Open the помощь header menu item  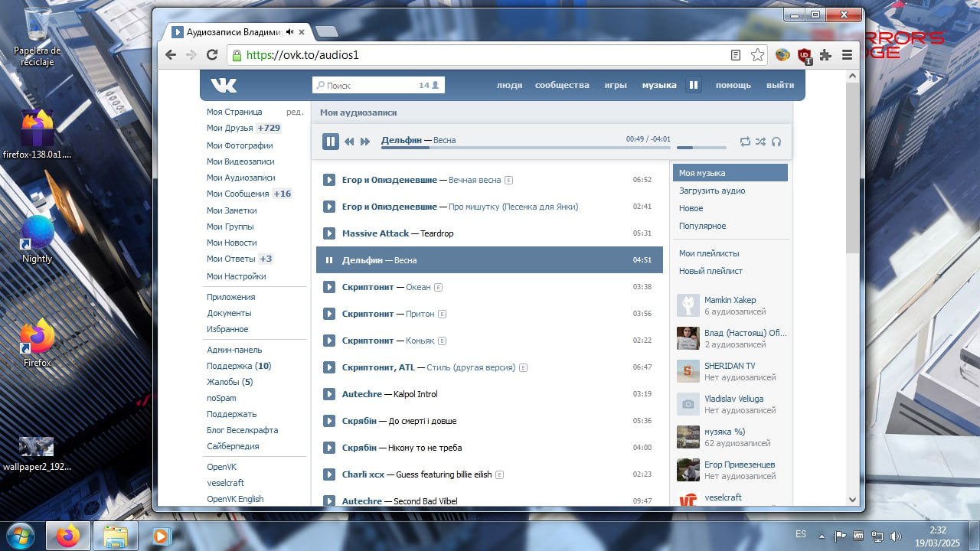pyautogui.click(x=733, y=85)
